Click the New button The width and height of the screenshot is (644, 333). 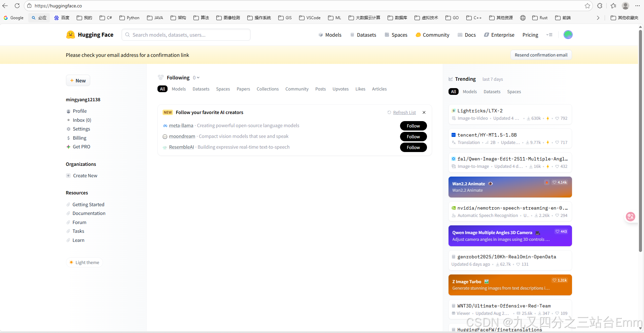[78, 80]
